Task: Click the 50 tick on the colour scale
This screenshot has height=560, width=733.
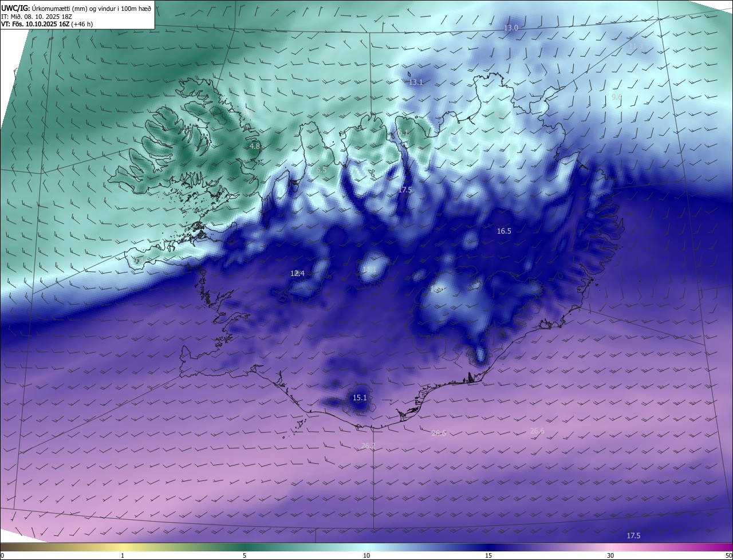Action: (x=728, y=555)
